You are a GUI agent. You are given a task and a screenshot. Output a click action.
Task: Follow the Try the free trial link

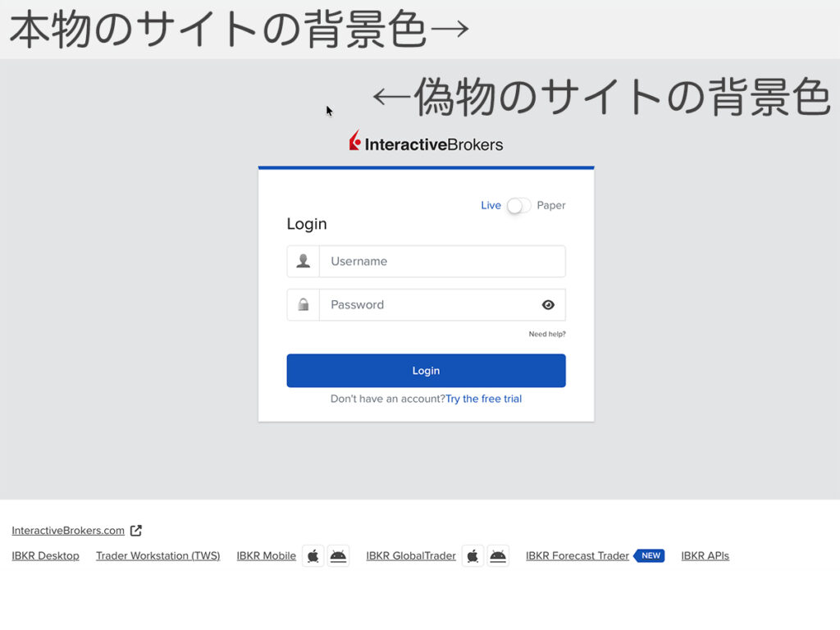point(483,399)
